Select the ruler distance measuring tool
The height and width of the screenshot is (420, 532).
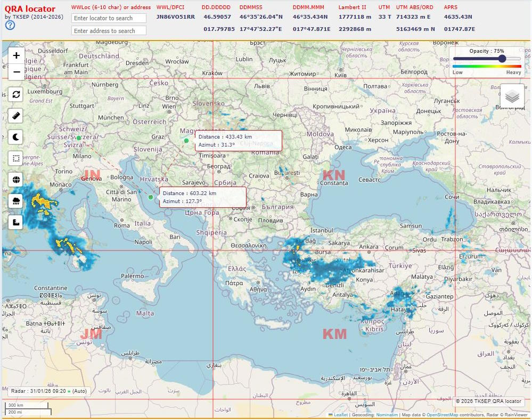pos(17,116)
